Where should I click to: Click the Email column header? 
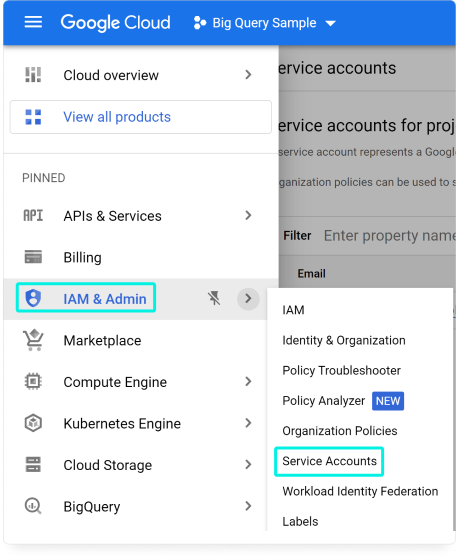[311, 274]
